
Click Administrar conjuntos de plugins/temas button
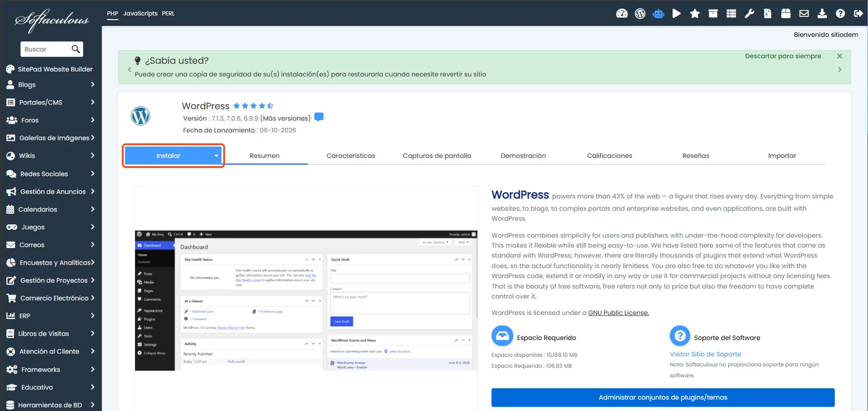[x=663, y=397]
